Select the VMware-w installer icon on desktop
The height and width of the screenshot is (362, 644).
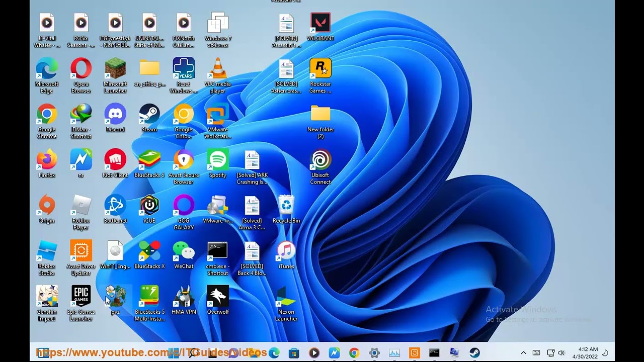pos(218,209)
